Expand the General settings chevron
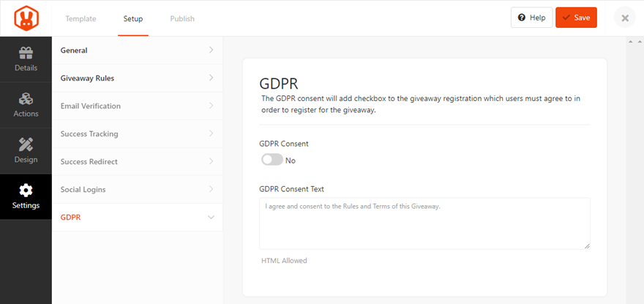Screen dimensions: 644x304 211,51
